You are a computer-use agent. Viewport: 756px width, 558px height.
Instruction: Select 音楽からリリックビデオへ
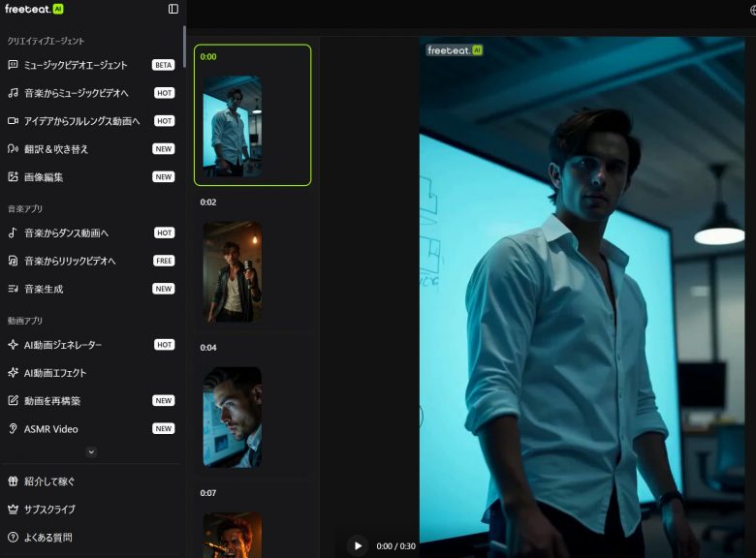coord(91,261)
